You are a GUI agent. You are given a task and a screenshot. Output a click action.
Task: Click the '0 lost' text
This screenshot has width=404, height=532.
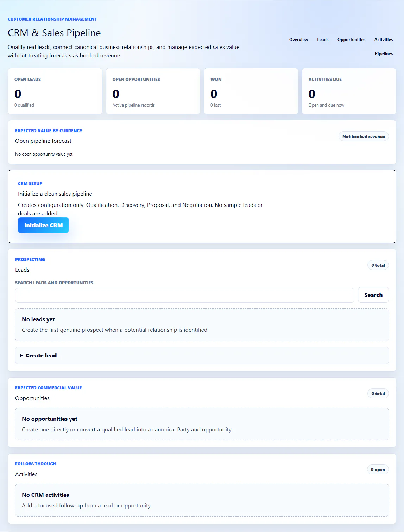(x=215, y=105)
